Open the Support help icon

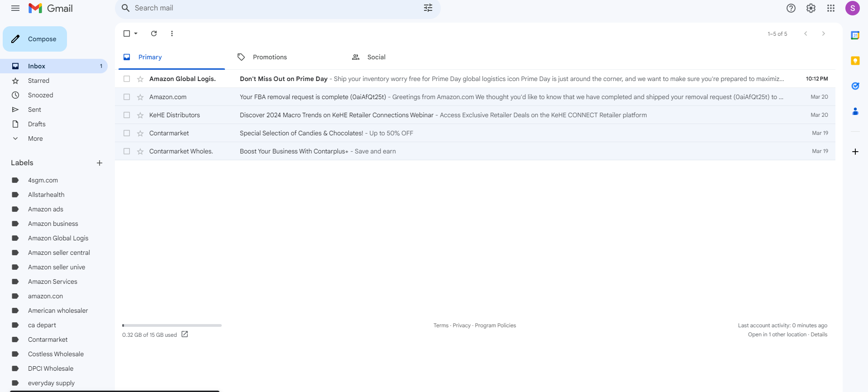coord(791,8)
